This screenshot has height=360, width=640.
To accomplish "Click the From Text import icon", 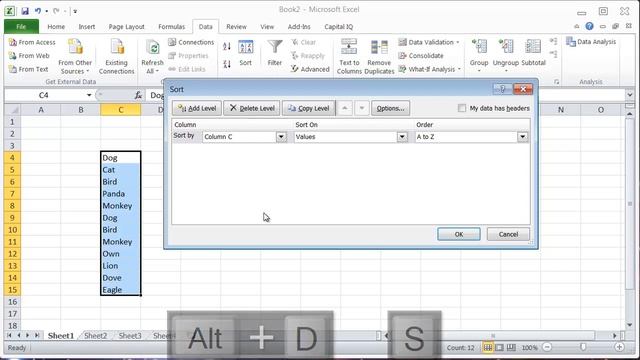I will (x=13, y=69).
